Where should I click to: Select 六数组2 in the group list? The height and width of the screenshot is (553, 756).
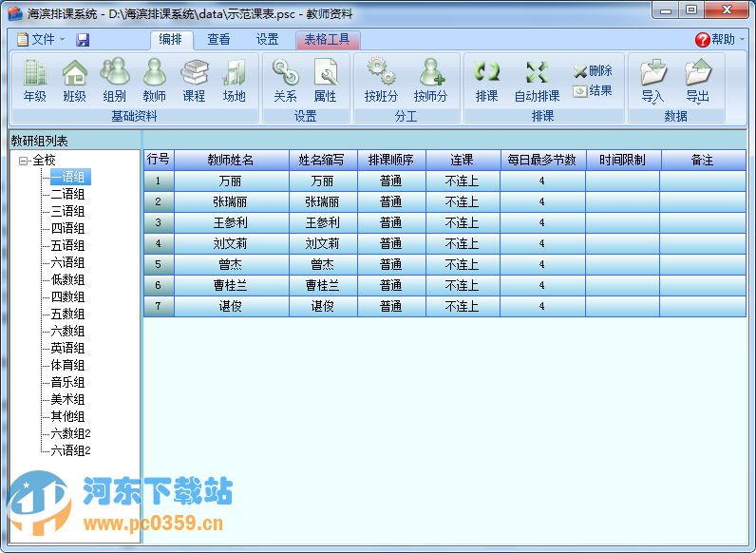tap(71, 434)
